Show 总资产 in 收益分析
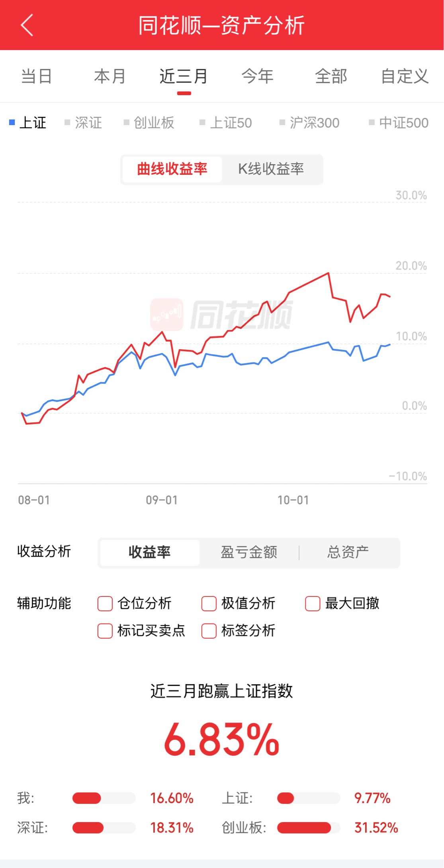444x868 pixels. coord(348,552)
